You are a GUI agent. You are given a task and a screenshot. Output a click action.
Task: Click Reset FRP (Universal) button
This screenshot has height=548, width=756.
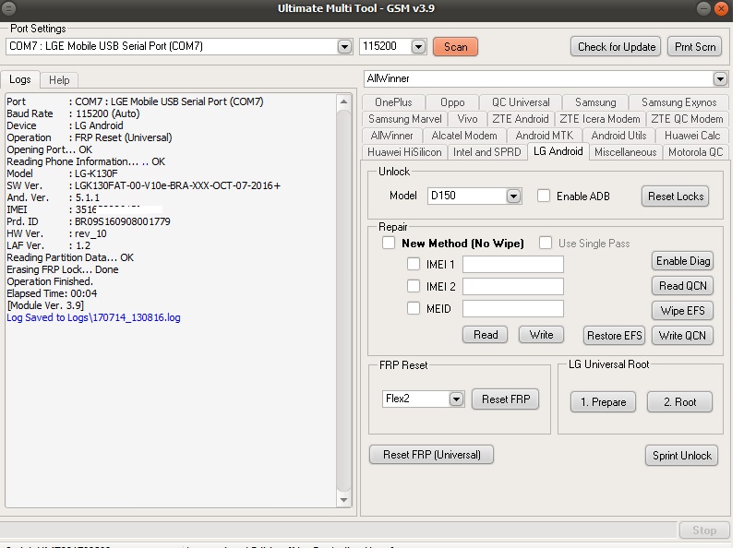(x=431, y=455)
